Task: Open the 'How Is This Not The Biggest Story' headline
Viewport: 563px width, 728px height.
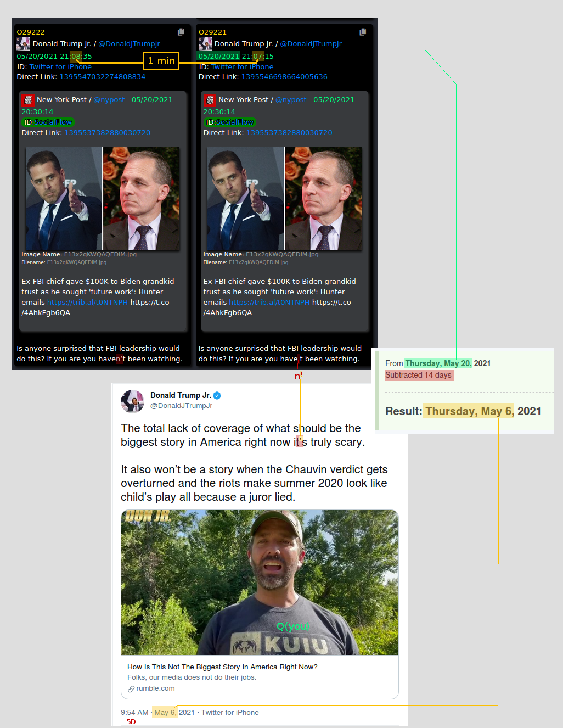Action: tap(222, 667)
